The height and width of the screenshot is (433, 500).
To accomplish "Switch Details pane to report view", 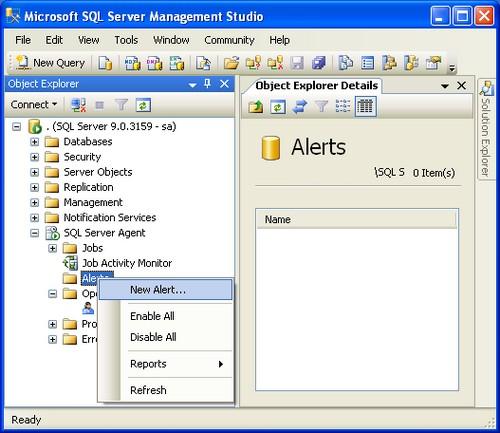I will [x=365, y=107].
